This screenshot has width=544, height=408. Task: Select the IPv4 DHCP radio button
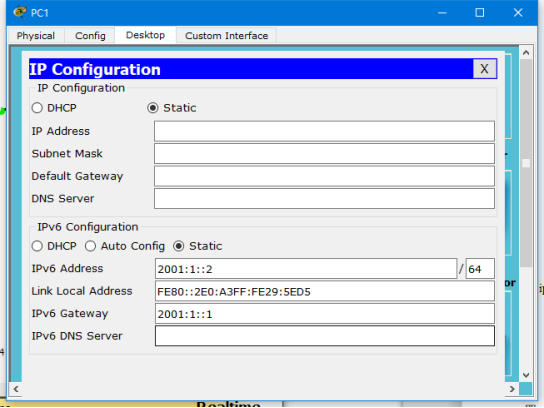[x=37, y=108]
